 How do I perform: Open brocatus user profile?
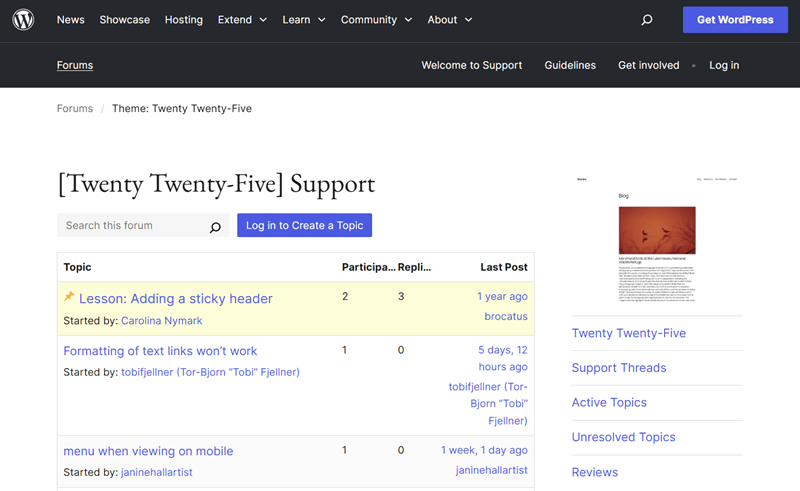coord(506,316)
